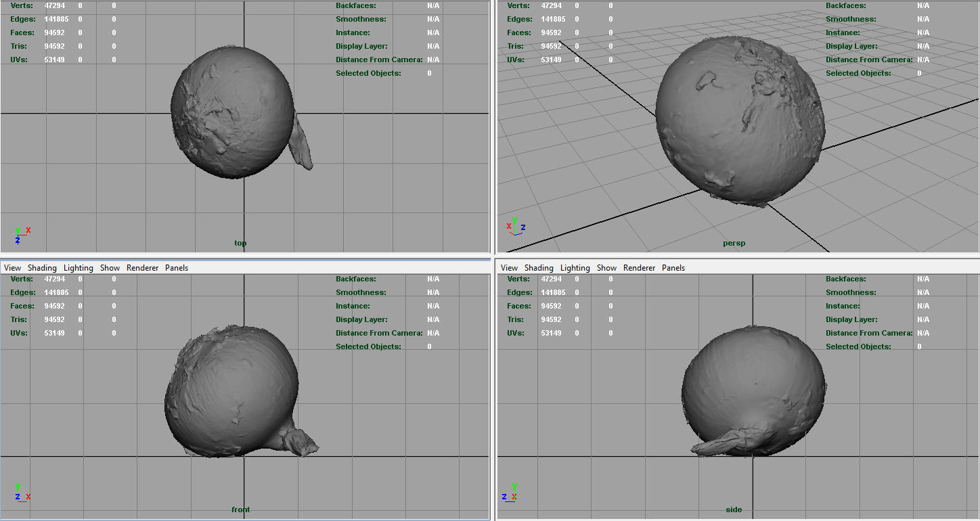Viewport: 980px width, 521px height.
Task: Click 'Smoothness:' in the persp view
Action: tap(851, 19)
